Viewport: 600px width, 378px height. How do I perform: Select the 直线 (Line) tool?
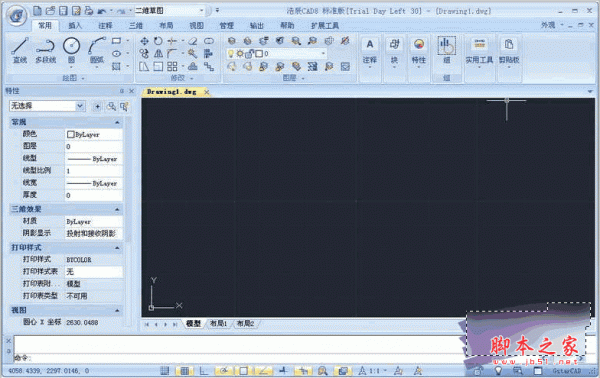pyautogui.click(x=20, y=50)
